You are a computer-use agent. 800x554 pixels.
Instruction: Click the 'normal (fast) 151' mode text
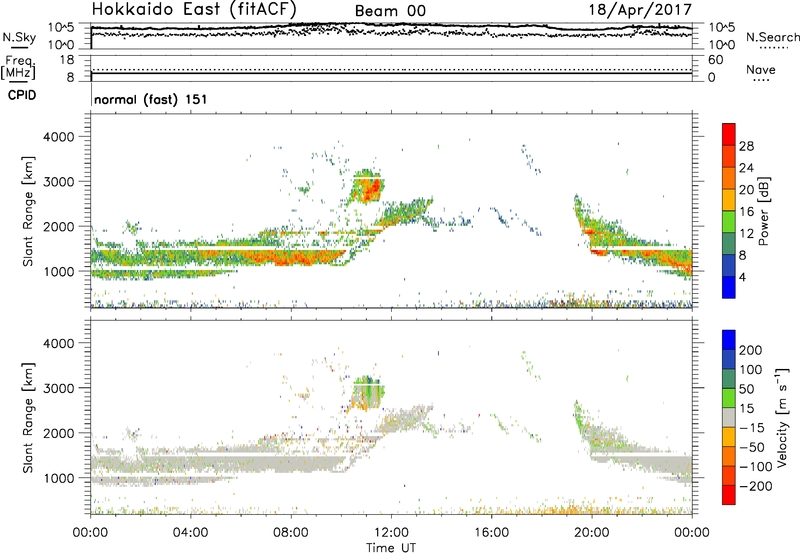(151, 99)
